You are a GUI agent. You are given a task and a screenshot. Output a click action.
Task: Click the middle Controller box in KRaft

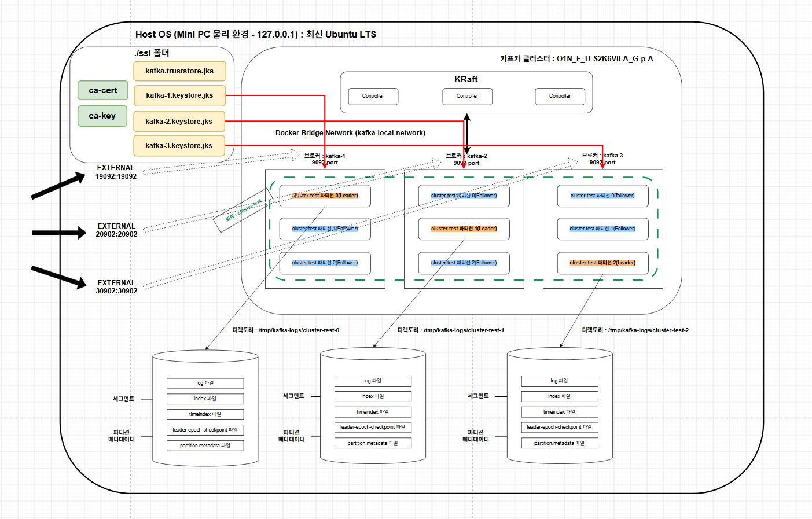[x=468, y=96]
